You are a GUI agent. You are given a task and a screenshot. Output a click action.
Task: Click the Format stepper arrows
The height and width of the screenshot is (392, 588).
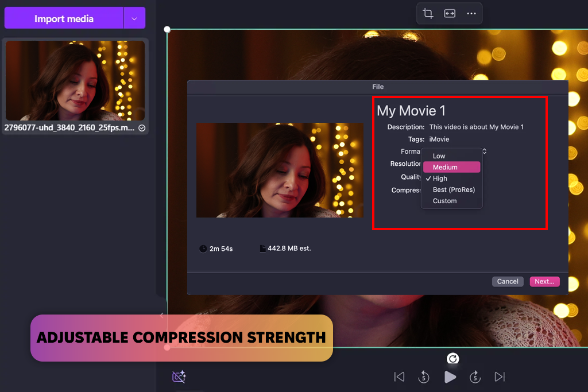[485, 151]
